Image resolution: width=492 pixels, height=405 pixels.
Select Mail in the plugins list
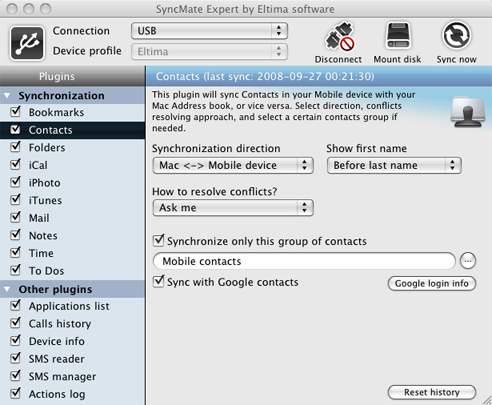[x=72, y=218]
